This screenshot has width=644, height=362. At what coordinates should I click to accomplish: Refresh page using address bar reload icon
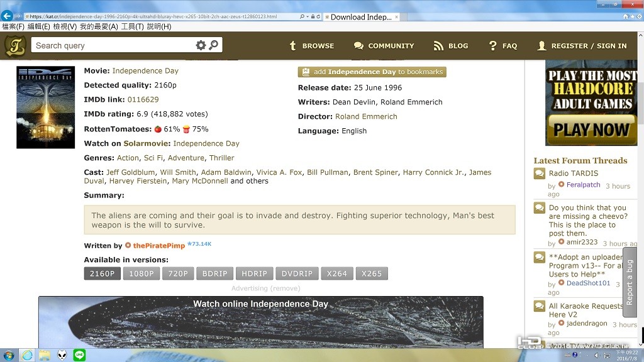tap(318, 17)
